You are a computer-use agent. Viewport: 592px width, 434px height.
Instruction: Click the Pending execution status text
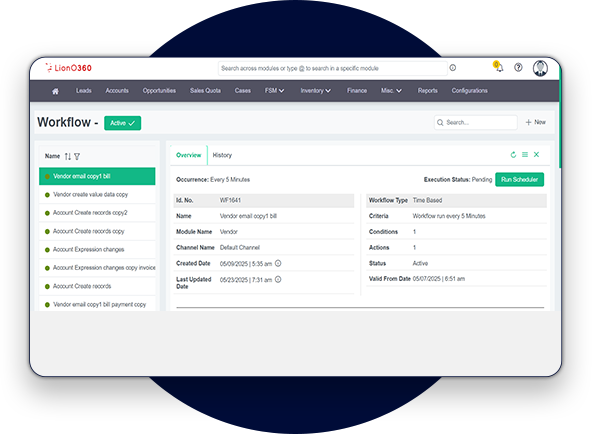click(482, 180)
